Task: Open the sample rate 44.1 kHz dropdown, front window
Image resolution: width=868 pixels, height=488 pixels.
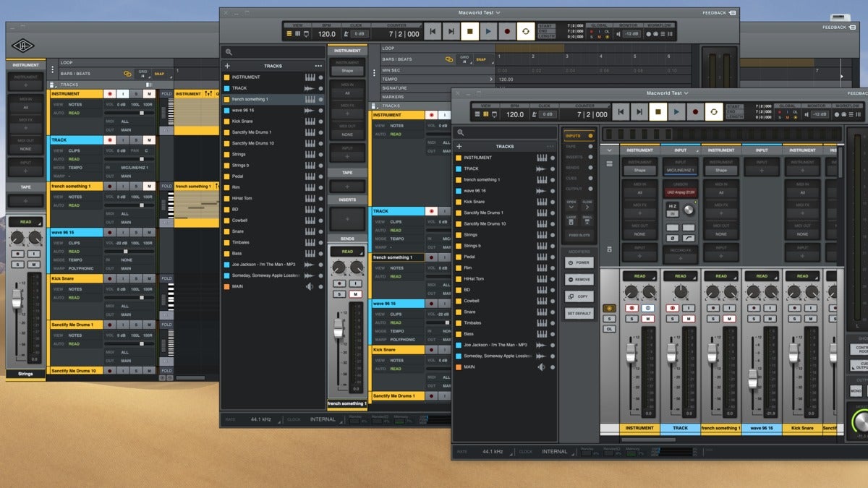Action: (495, 451)
